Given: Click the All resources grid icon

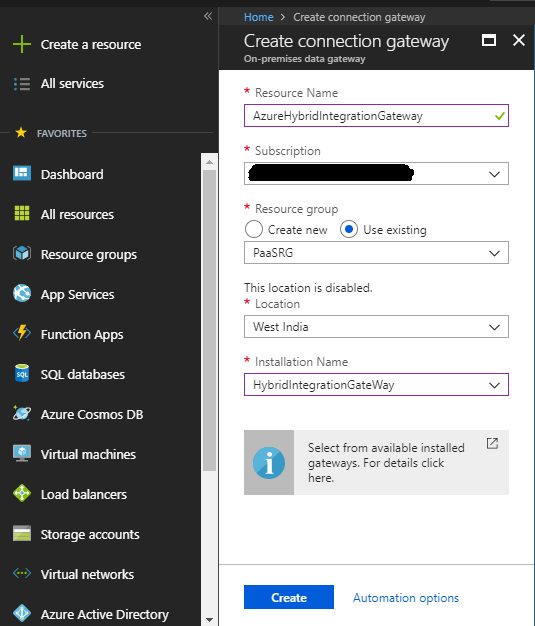Looking at the screenshot, I should 22,213.
